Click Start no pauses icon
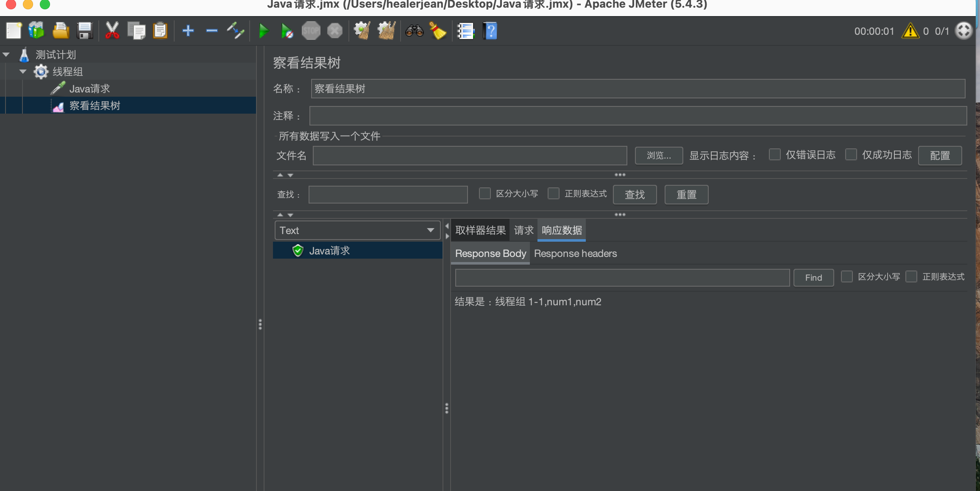Image resolution: width=980 pixels, height=491 pixels. 287,31
